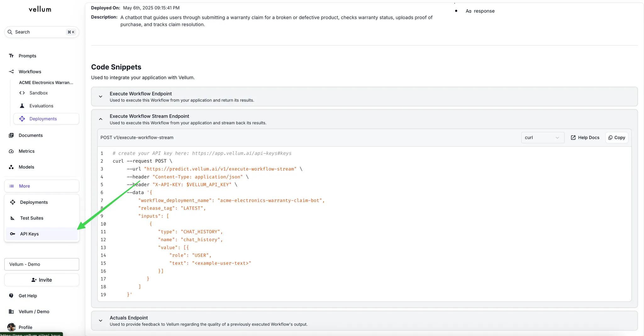Select Deployments under the More menu

coord(34,202)
